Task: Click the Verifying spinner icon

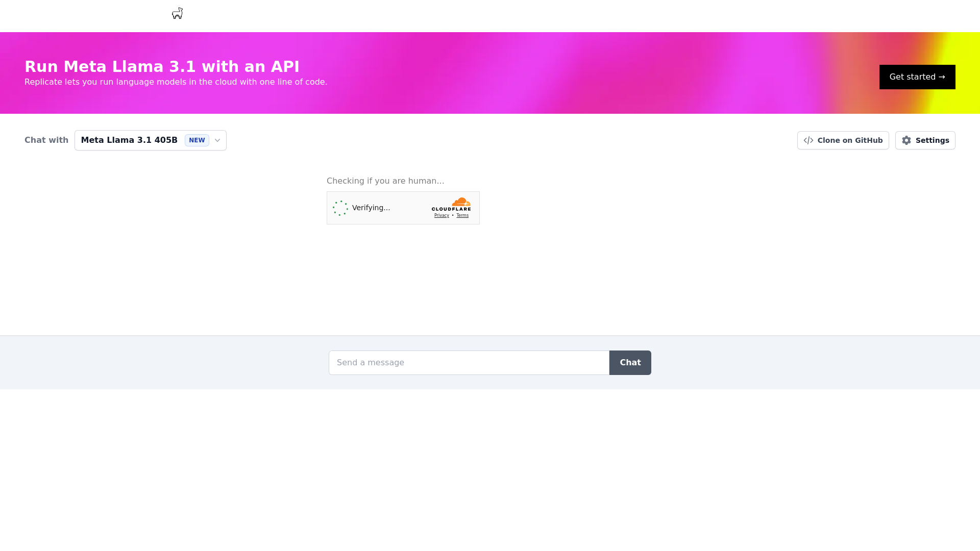Action: click(340, 208)
